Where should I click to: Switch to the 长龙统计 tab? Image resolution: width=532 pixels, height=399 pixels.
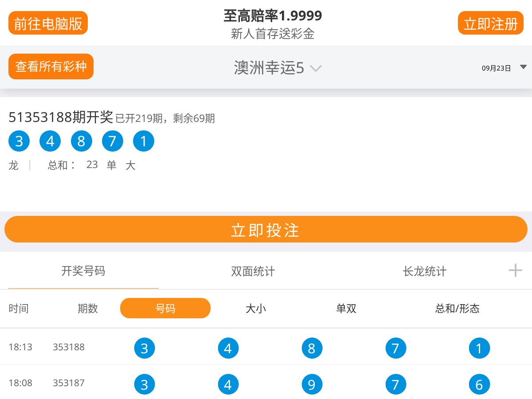click(x=425, y=271)
